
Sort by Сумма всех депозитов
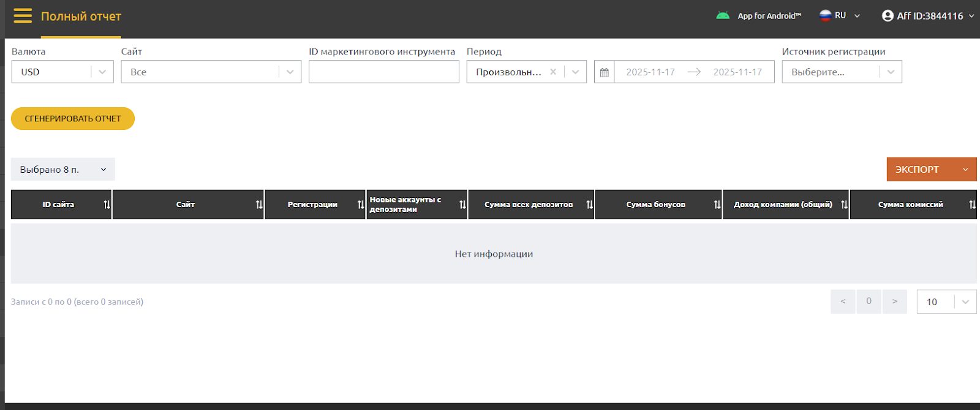[x=589, y=205]
